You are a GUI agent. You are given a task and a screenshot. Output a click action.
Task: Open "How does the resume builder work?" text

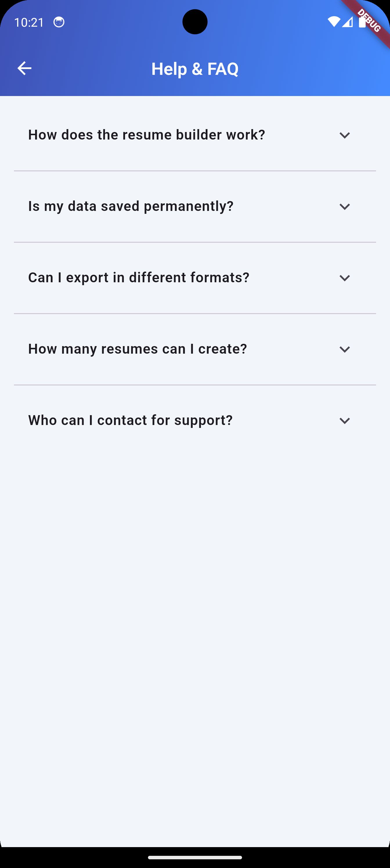147,135
